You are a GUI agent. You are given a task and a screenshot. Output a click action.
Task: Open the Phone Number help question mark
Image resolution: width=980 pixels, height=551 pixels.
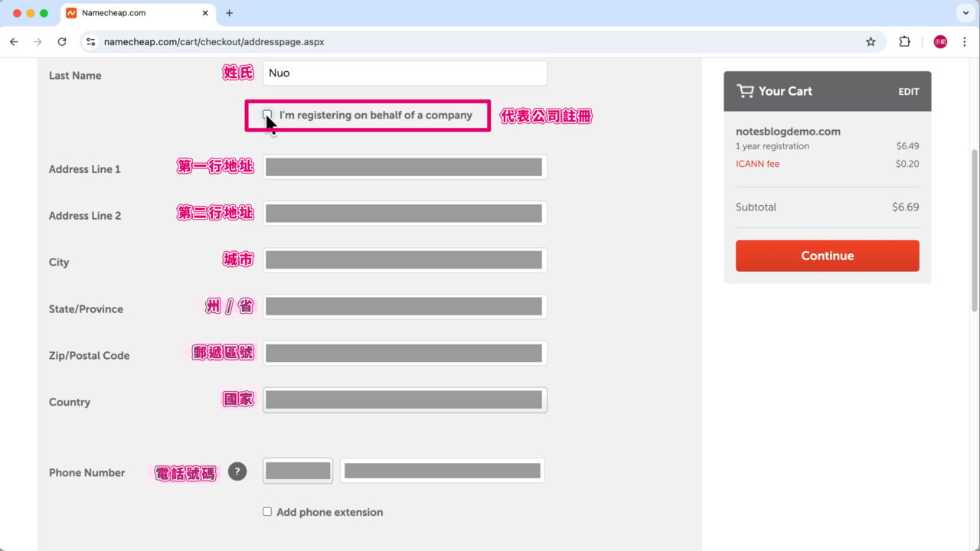click(237, 471)
